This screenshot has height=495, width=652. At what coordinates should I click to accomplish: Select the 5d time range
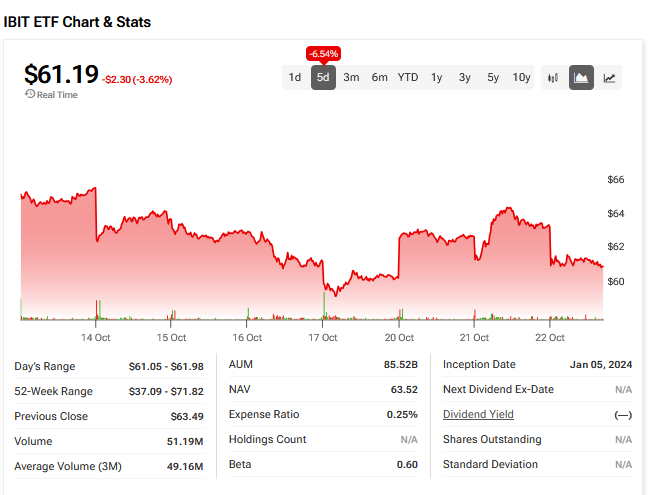coord(323,77)
